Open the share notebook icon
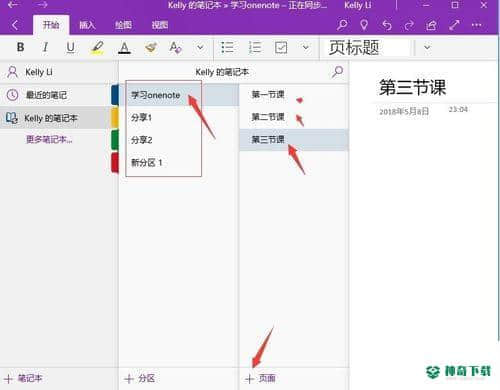This screenshot has height=390, width=500. point(432,25)
